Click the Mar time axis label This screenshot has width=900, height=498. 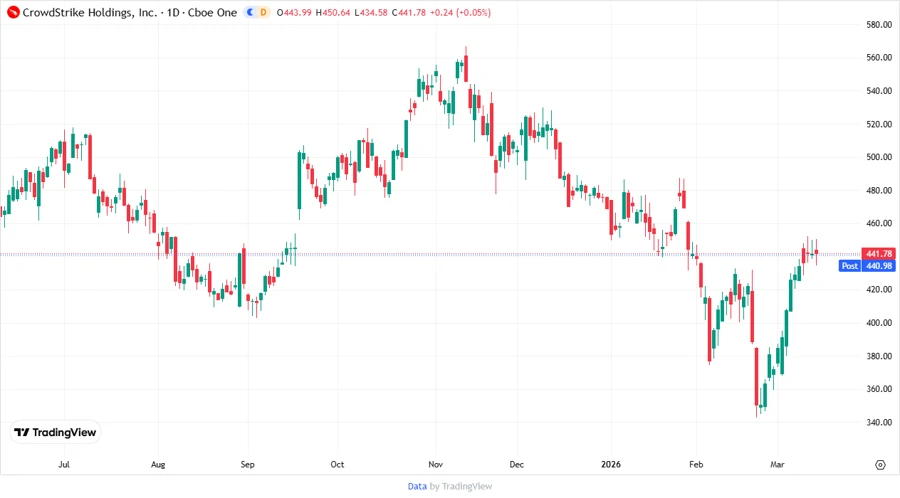777,464
